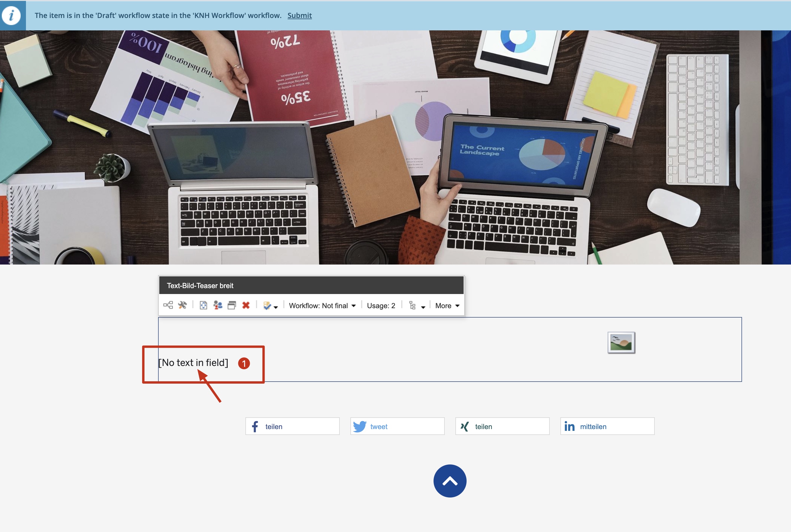The height and width of the screenshot is (532, 791).
Task: Remove component with the red X icon
Action: pyautogui.click(x=246, y=305)
